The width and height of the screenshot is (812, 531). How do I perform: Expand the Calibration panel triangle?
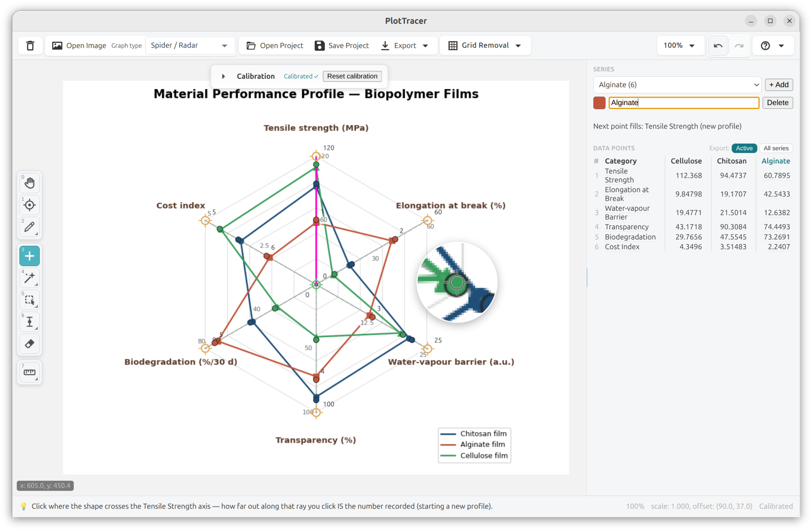[x=224, y=76]
